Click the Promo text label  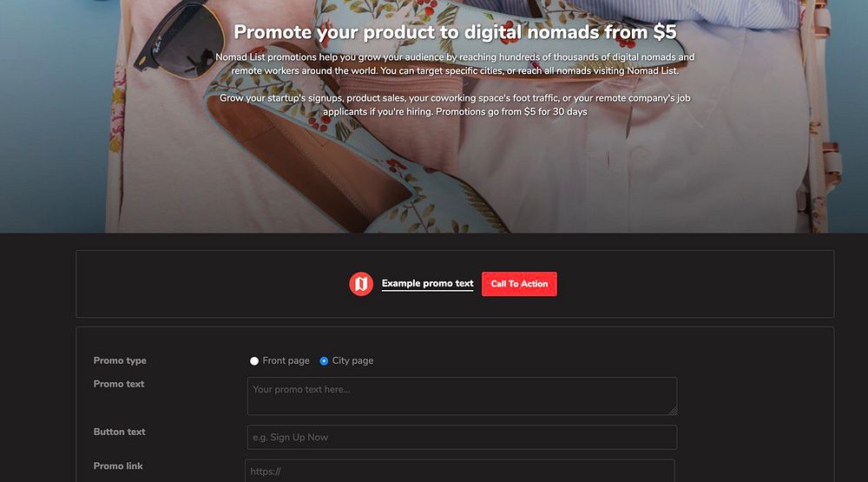118,384
